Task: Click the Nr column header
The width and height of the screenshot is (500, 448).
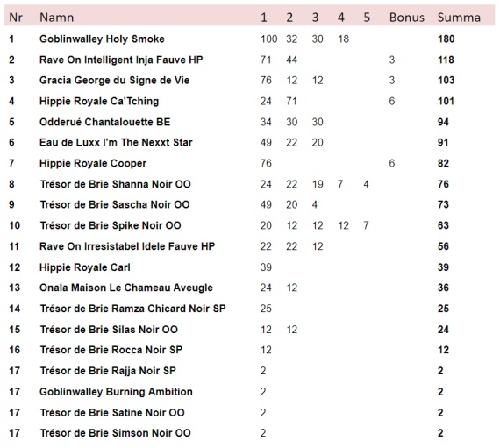Action: coord(16,18)
